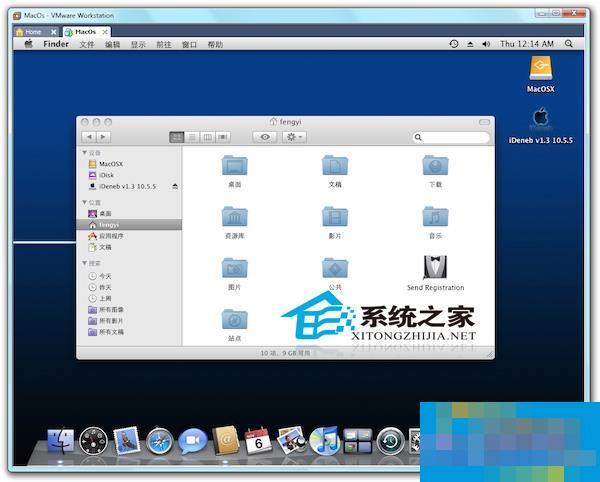The width and height of the screenshot is (600, 482).
Task: Select fengyi home in the sidebar
Action: 129,225
